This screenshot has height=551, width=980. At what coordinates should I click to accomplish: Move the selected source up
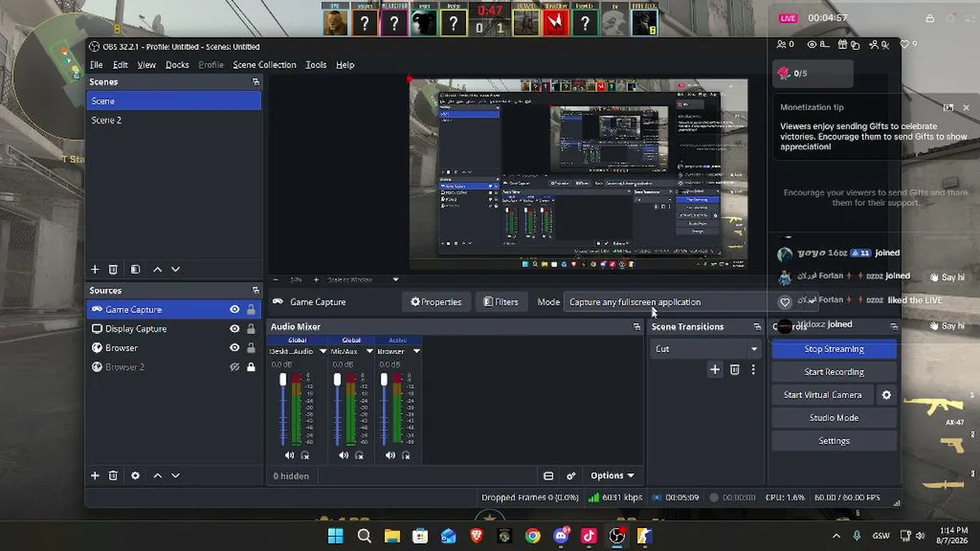158,475
